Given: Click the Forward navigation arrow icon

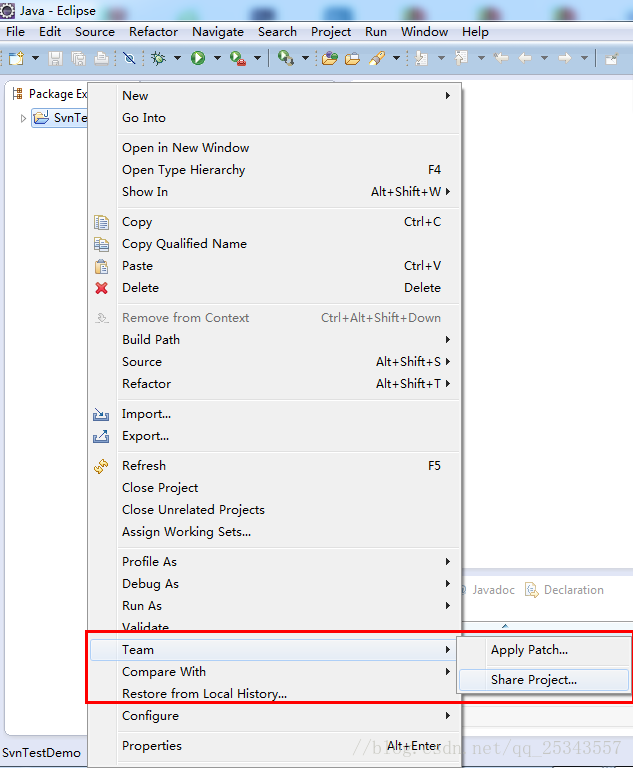Looking at the screenshot, I should 565,58.
